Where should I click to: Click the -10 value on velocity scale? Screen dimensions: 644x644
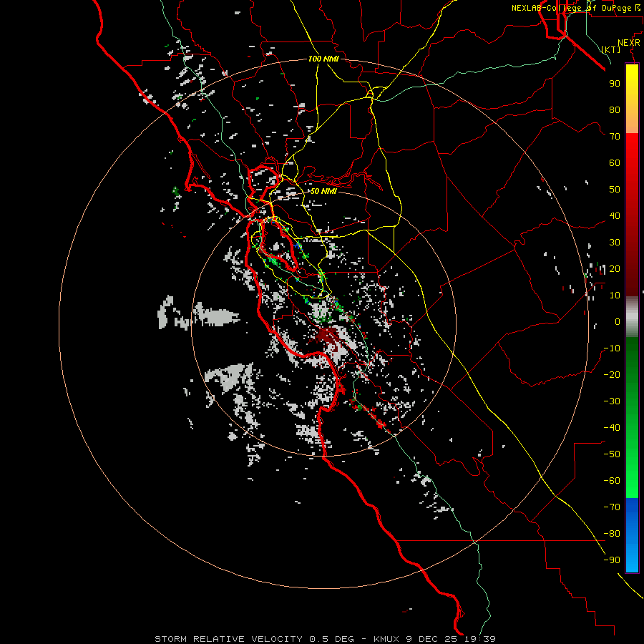612,348
